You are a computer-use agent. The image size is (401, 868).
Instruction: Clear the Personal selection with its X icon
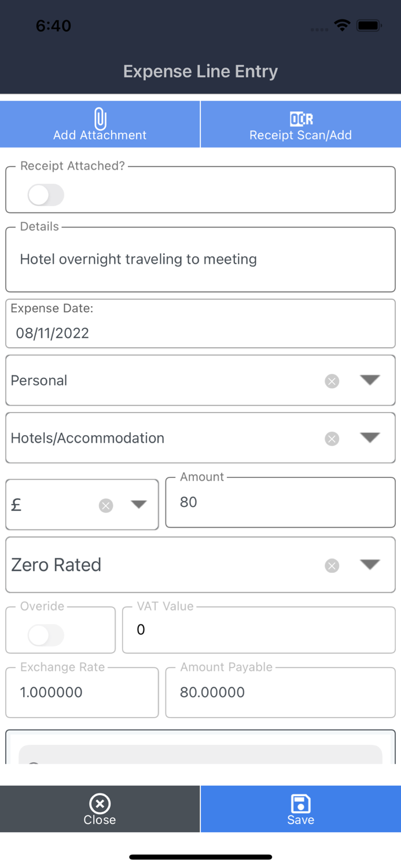coord(332,381)
